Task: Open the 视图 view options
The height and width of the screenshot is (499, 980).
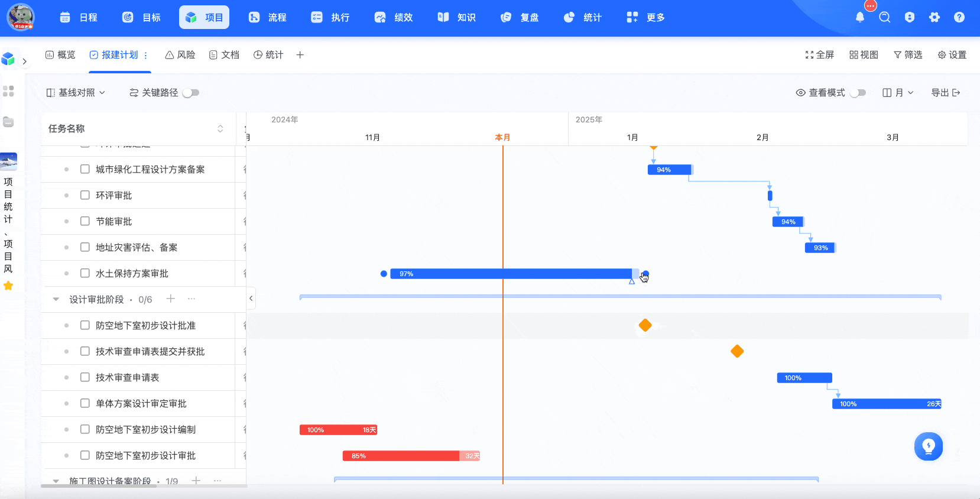Action: point(864,55)
